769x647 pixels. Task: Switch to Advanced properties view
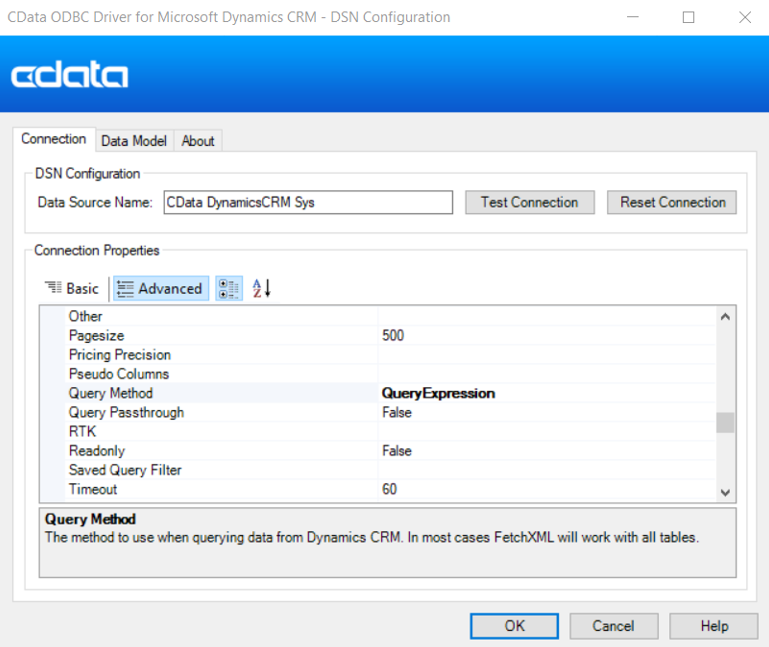161,288
